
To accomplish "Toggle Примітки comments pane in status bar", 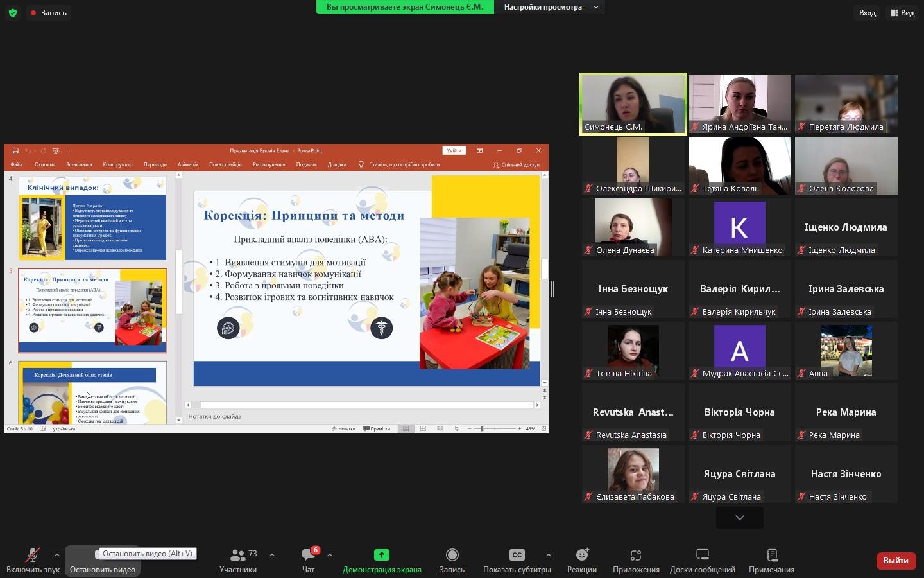I will click(x=377, y=428).
